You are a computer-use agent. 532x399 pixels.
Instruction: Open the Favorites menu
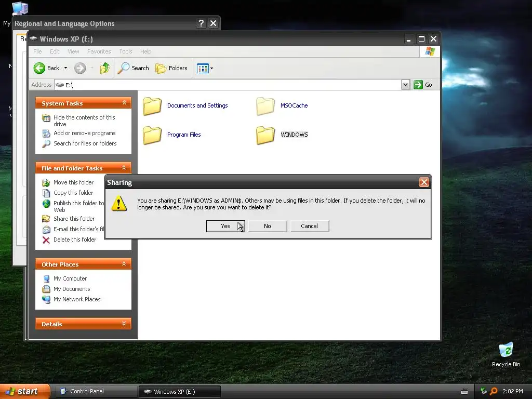(99, 51)
